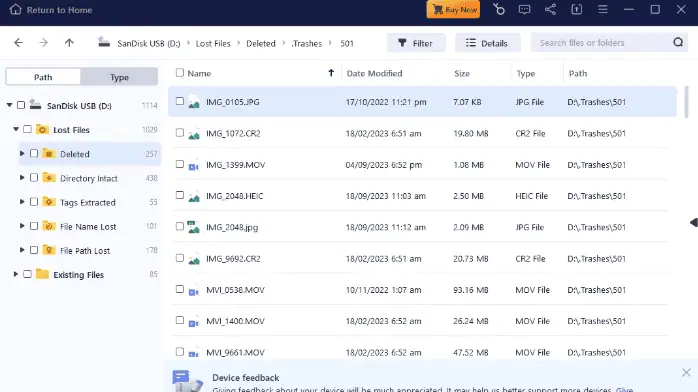
Task: Click Lost Files breadcrumb
Action: tap(213, 44)
